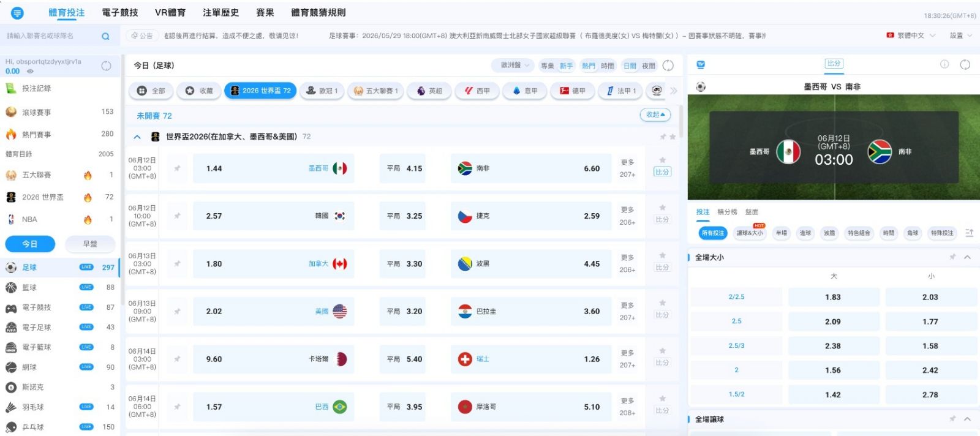The height and width of the screenshot is (436, 980).
Task: Select the 斯諾克 snooker icon
Action: tap(11, 387)
